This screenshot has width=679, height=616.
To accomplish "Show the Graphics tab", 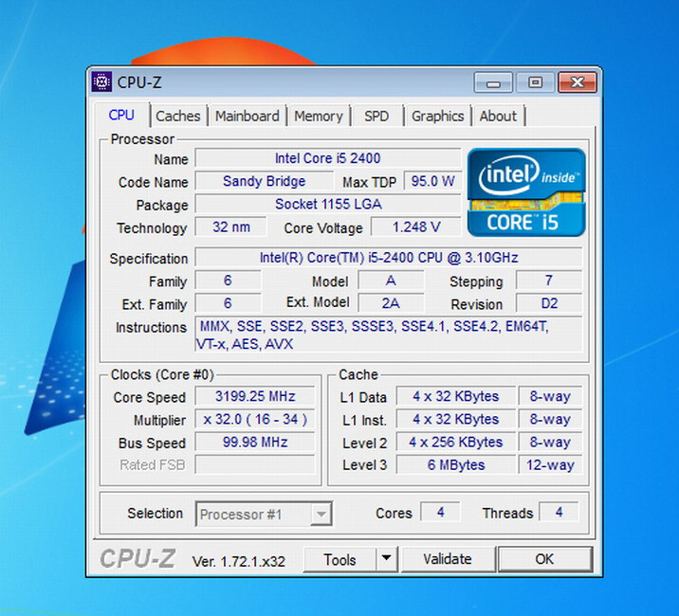I will (438, 116).
